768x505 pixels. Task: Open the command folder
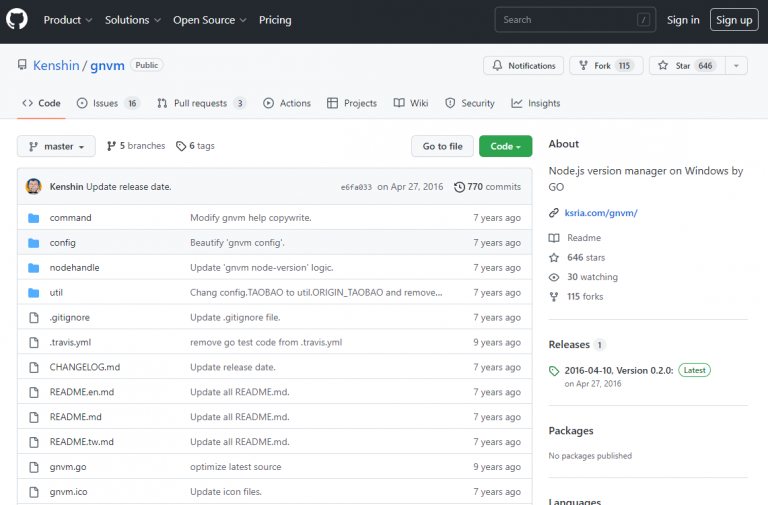pos(70,218)
